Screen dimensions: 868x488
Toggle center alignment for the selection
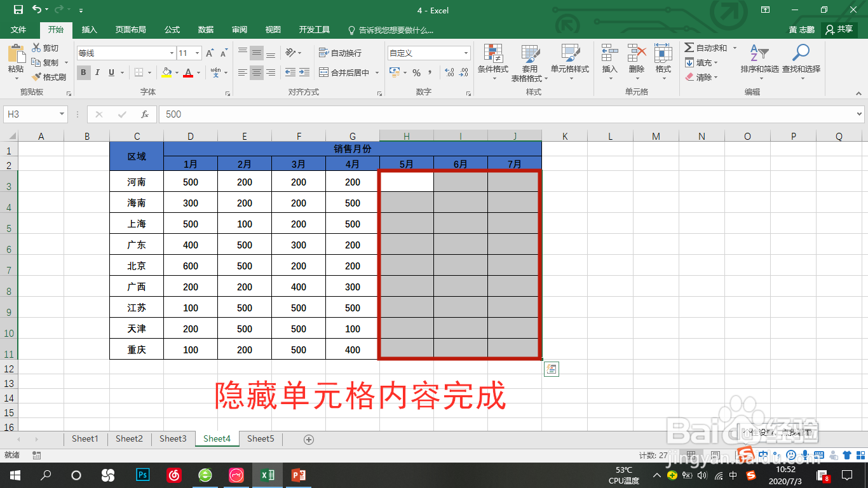point(256,72)
